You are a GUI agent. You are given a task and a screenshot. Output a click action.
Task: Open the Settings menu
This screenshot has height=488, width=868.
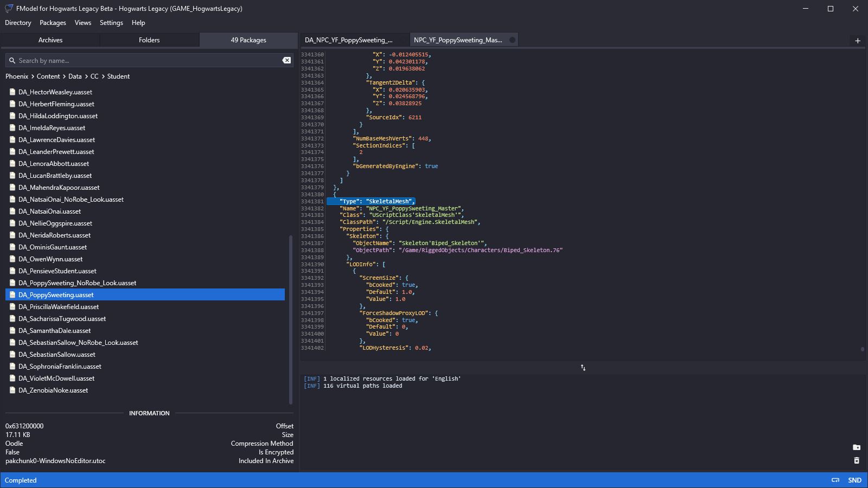click(x=111, y=23)
